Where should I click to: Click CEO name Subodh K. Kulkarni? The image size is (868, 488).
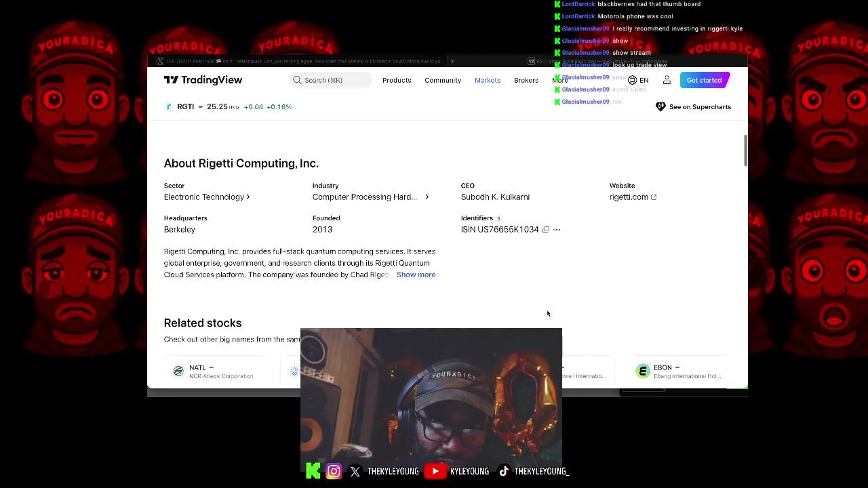(x=495, y=197)
